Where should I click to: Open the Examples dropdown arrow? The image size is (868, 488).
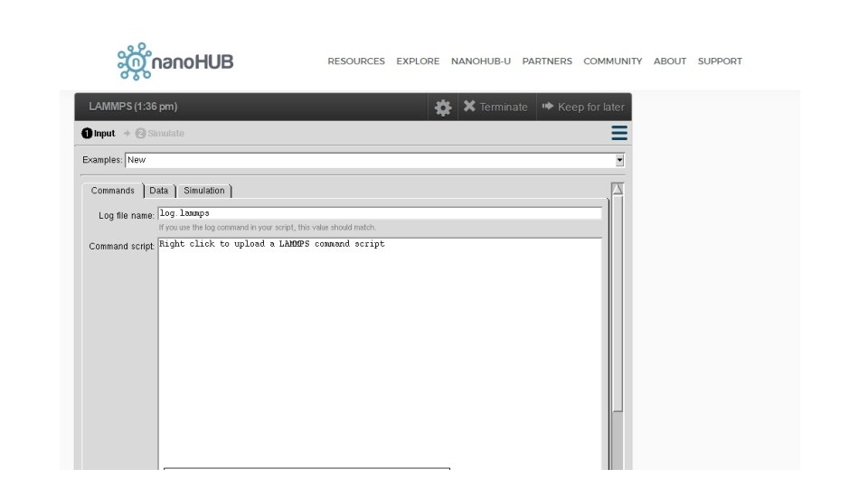[x=619, y=161]
